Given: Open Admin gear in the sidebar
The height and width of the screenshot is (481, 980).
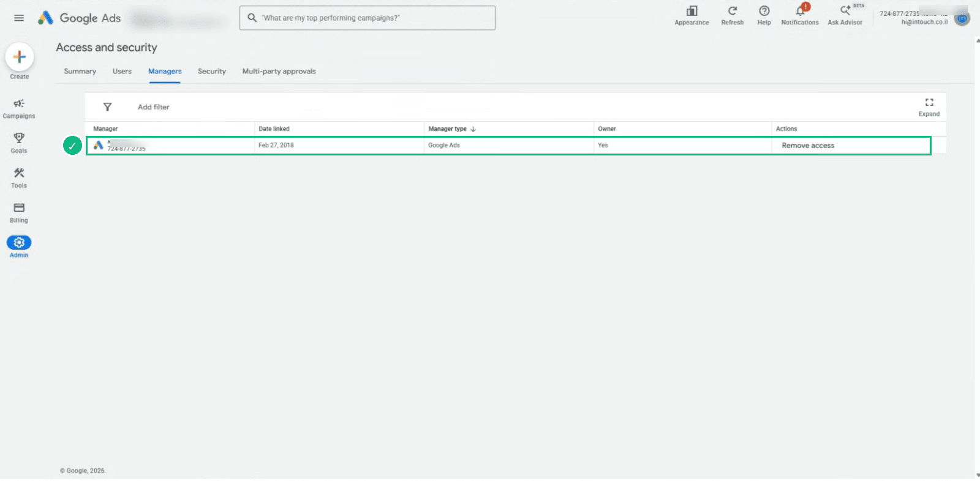Looking at the screenshot, I should (x=19, y=247).
